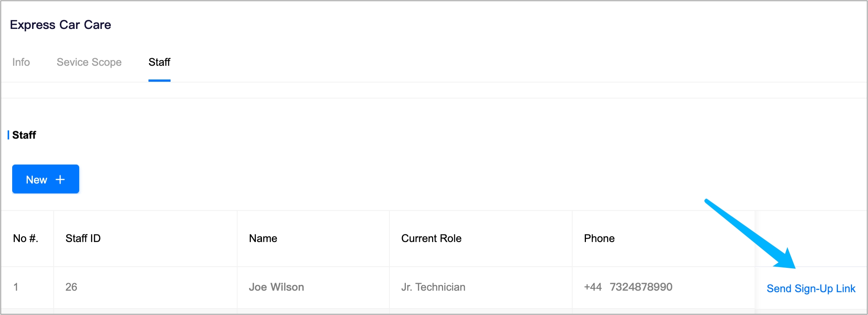This screenshot has width=868, height=315.
Task: Click the Joe Wilson name cell
Action: pyautogui.click(x=276, y=287)
